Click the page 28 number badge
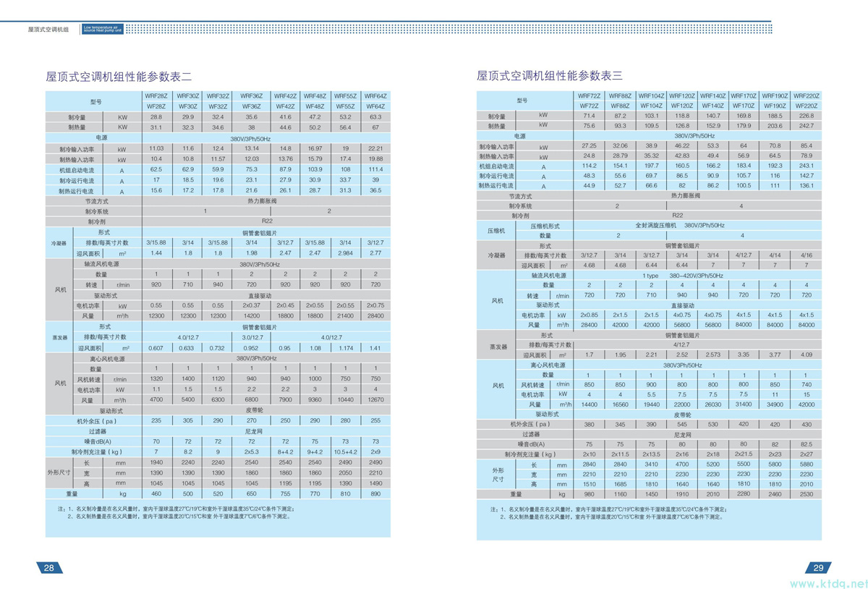 coord(49,568)
